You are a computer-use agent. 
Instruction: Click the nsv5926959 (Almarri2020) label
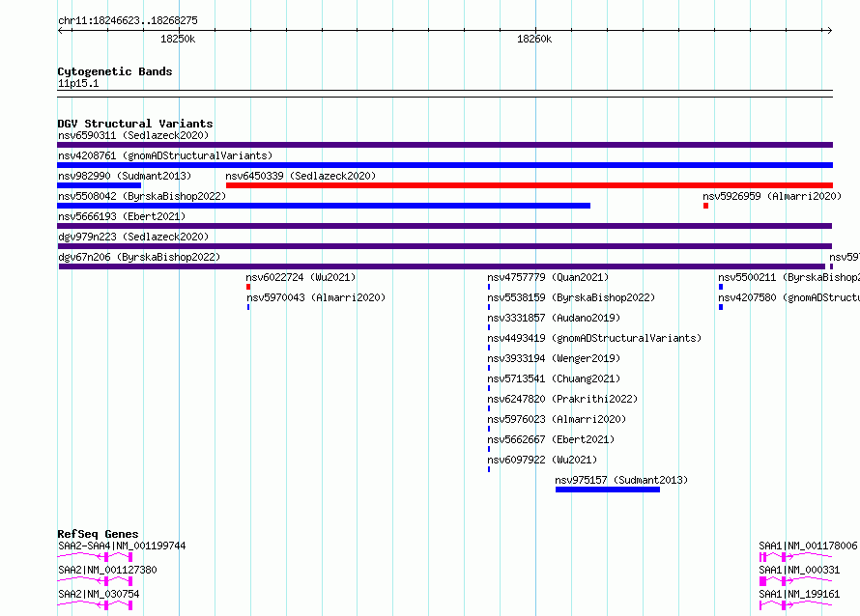click(x=772, y=196)
